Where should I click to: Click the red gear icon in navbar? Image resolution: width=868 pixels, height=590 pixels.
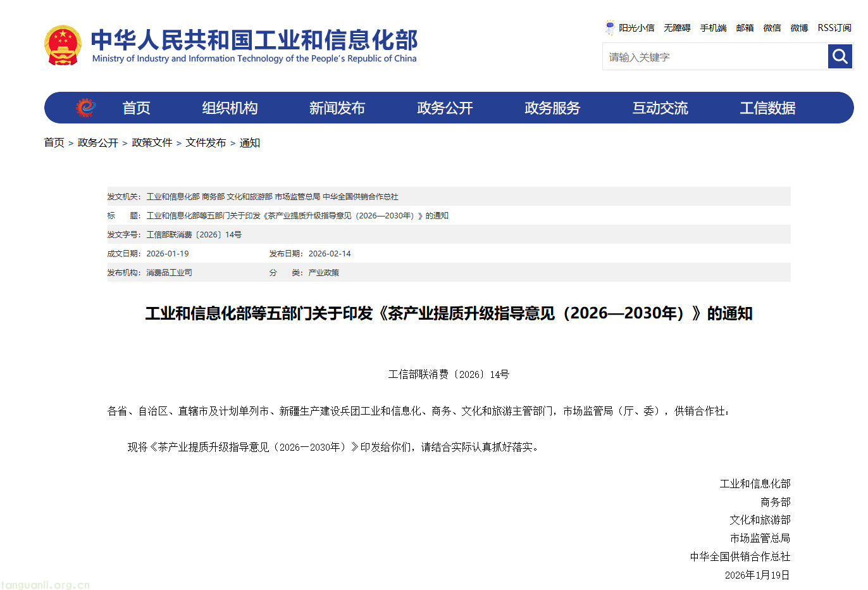(x=85, y=108)
